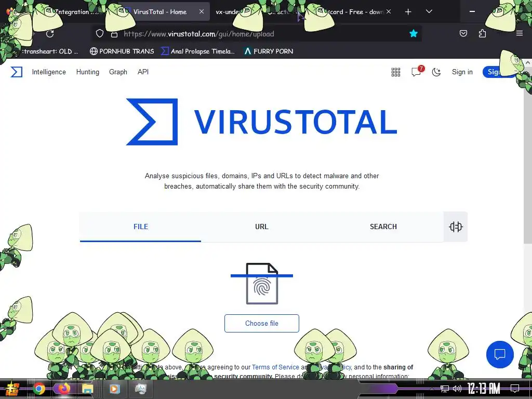Open the Intelligence menu item
Image resolution: width=532 pixels, height=399 pixels.
click(x=49, y=72)
